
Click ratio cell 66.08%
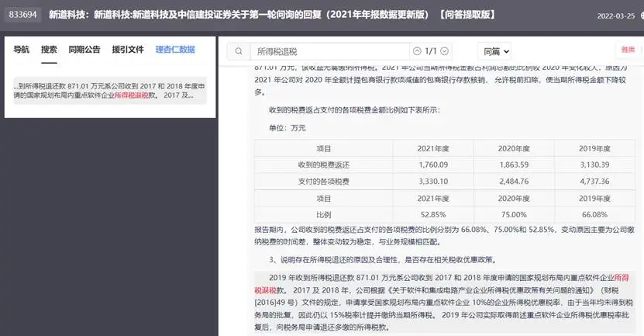point(594,215)
